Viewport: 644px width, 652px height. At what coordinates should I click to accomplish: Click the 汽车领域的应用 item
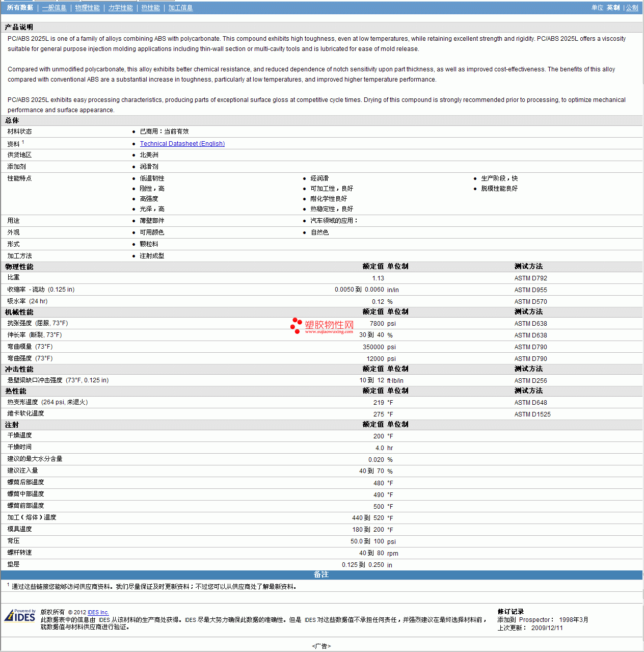point(334,221)
